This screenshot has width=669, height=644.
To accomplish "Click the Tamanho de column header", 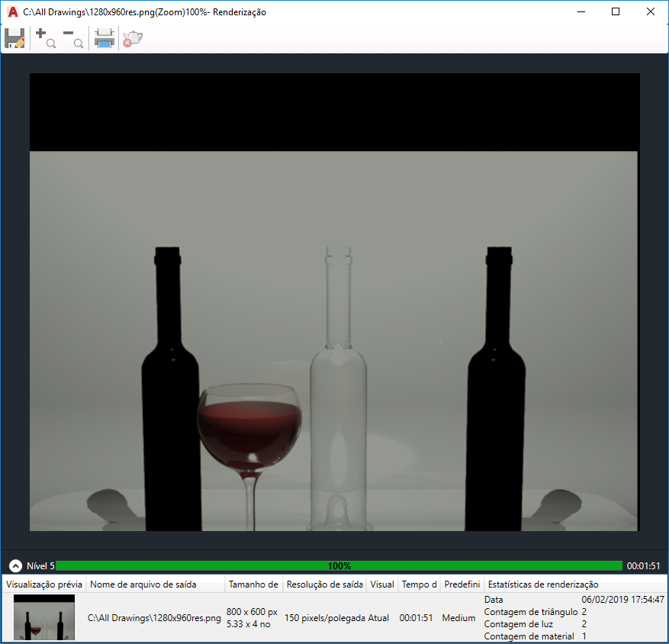I will coord(253,584).
